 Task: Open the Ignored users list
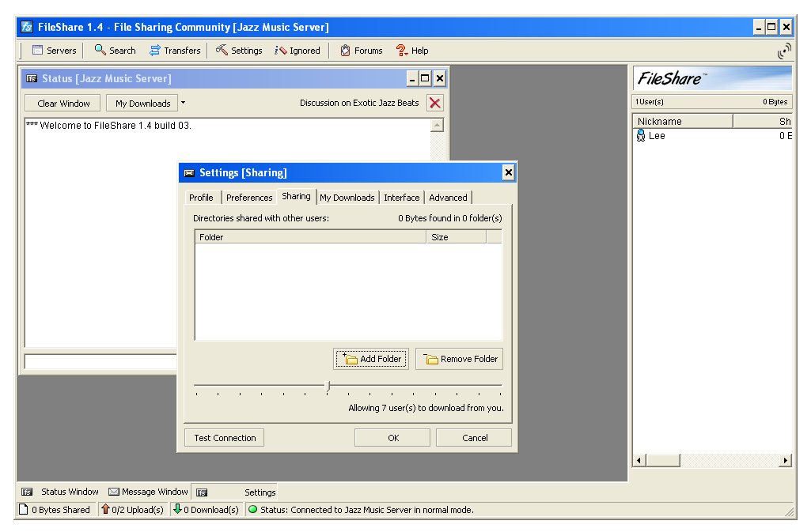click(280, 51)
